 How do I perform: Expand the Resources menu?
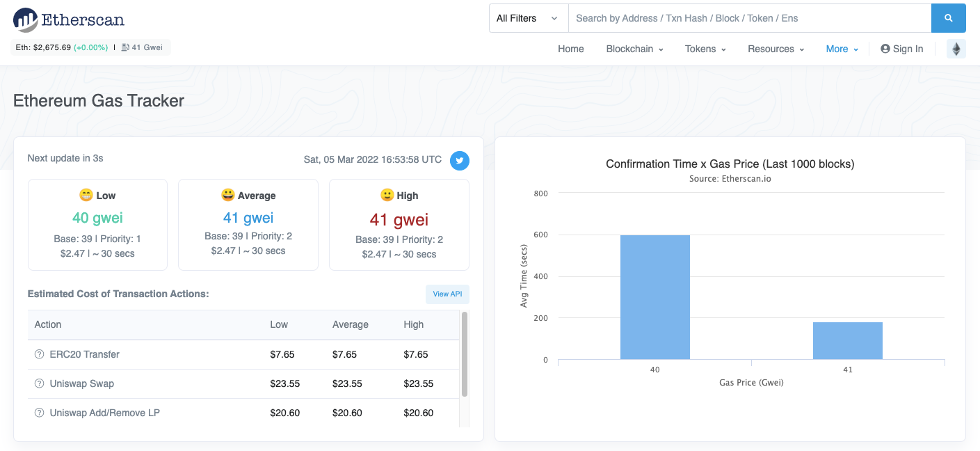[x=776, y=49]
